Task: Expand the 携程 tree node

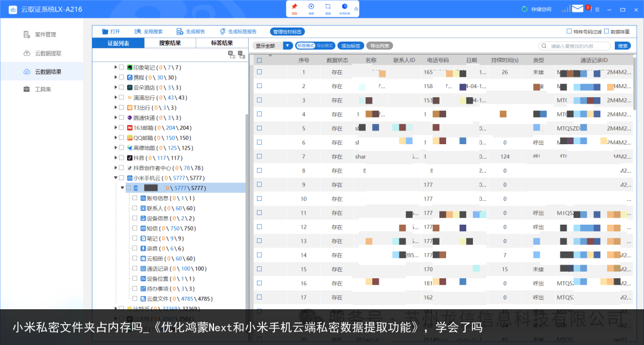Action: click(x=116, y=77)
